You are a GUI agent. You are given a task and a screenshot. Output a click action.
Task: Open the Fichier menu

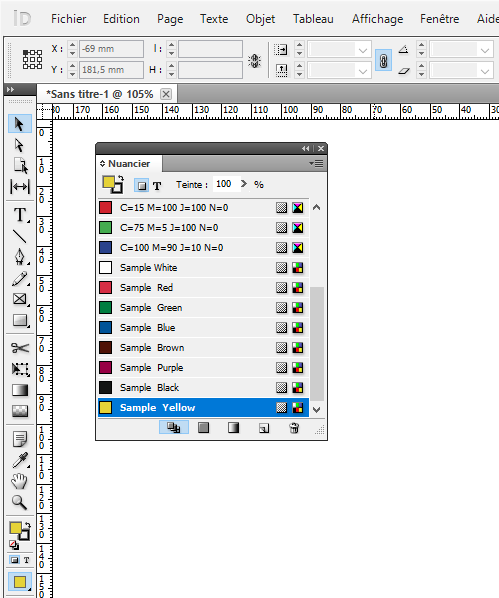click(x=69, y=19)
